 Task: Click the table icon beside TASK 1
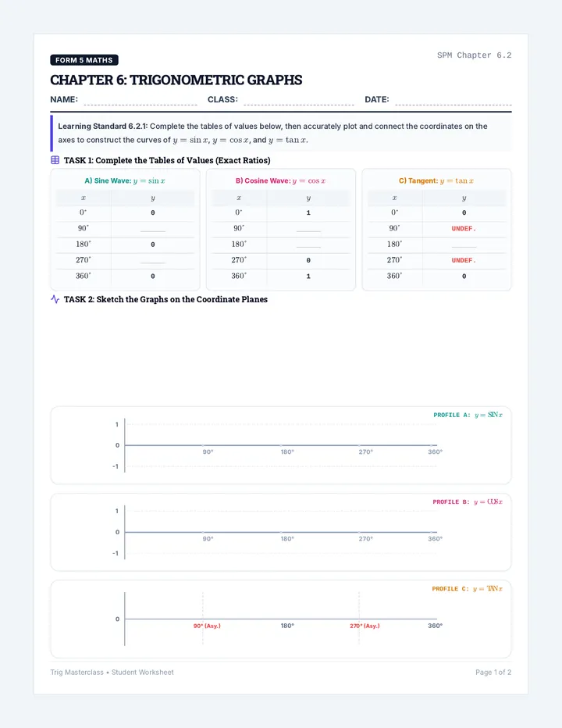pos(55,160)
